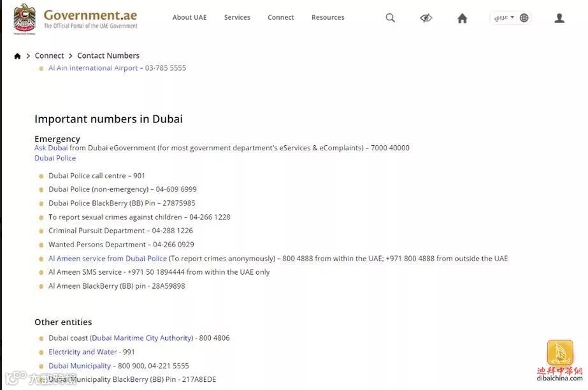Image resolution: width=588 pixels, height=390 pixels.
Task: Select the 'Emergency' subheading
Action: click(57, 139)
